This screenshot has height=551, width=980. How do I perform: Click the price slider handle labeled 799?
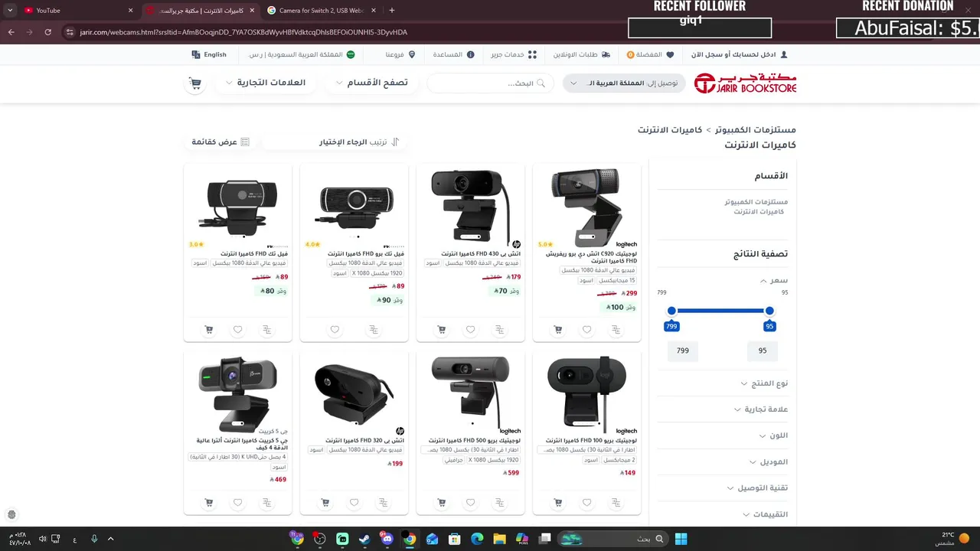point(671,311)
